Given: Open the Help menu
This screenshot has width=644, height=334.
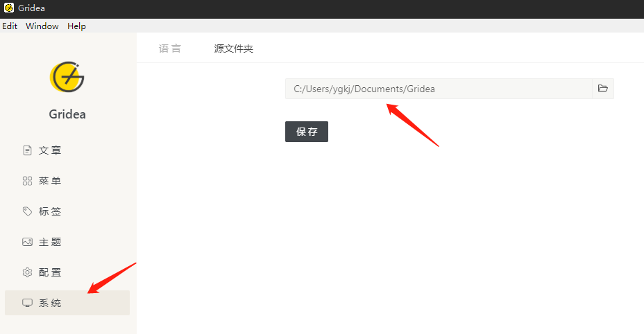Looking at the screenshot, I should coord(76,26).
